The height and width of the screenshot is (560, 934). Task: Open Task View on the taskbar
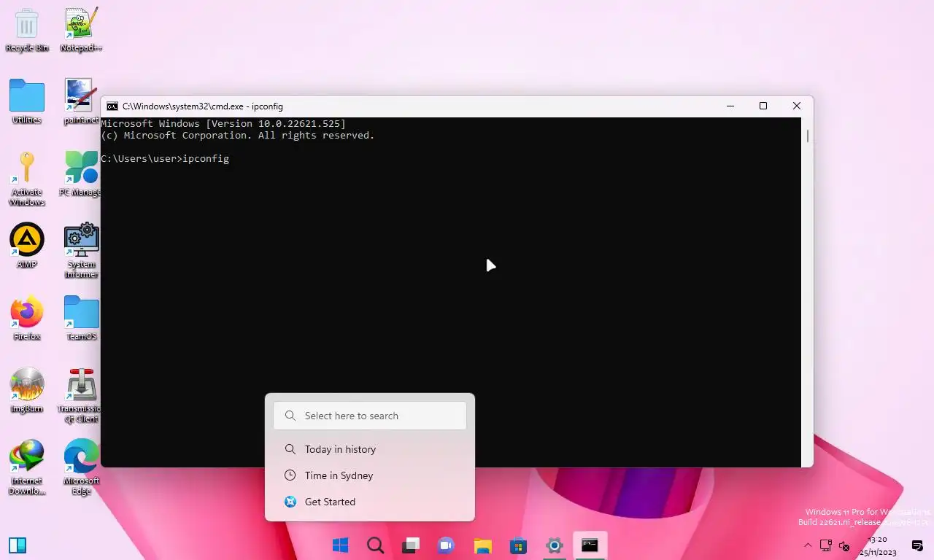(x=411, y=545)
